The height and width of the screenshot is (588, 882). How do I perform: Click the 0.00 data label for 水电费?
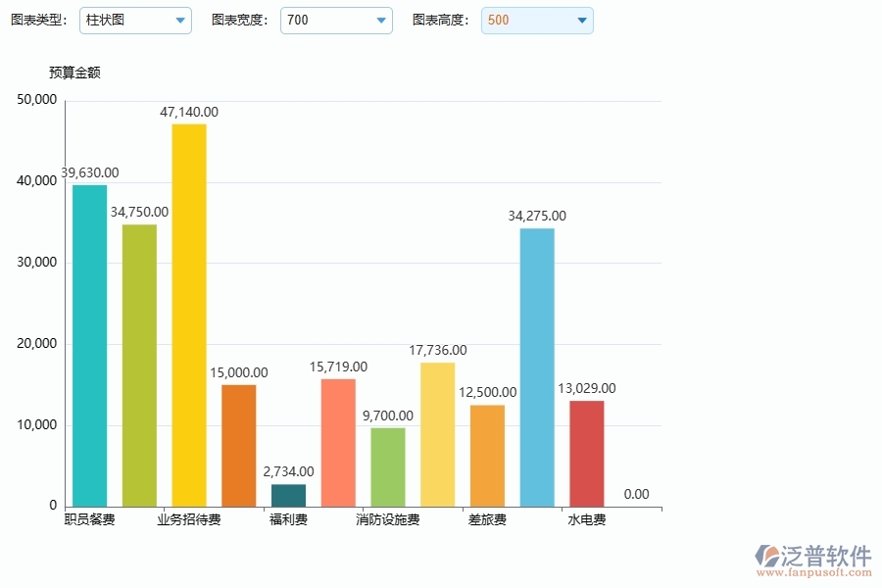click(635, 494)
